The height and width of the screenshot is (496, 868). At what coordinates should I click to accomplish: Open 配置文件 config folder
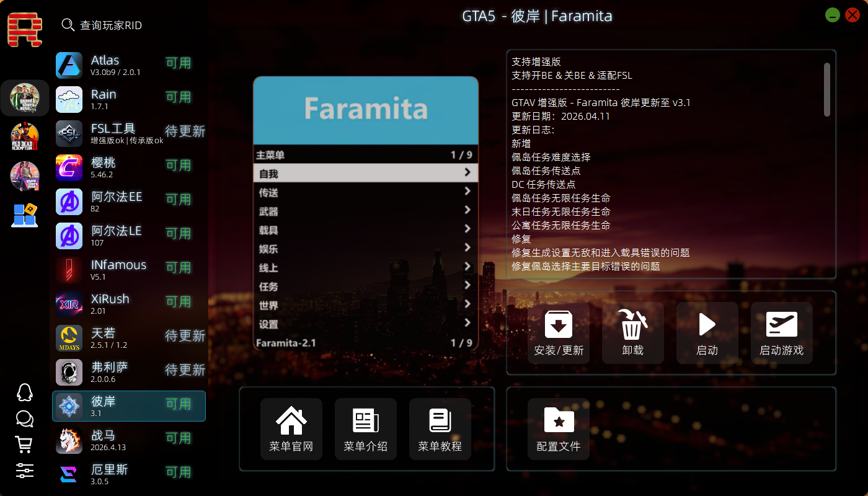(559, 429)
